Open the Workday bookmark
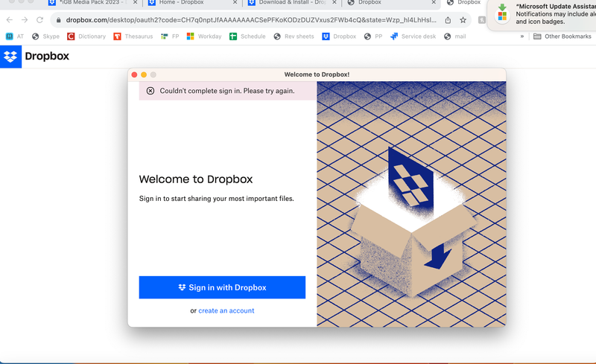The image size is (596, 364). [x=204, y=36]
